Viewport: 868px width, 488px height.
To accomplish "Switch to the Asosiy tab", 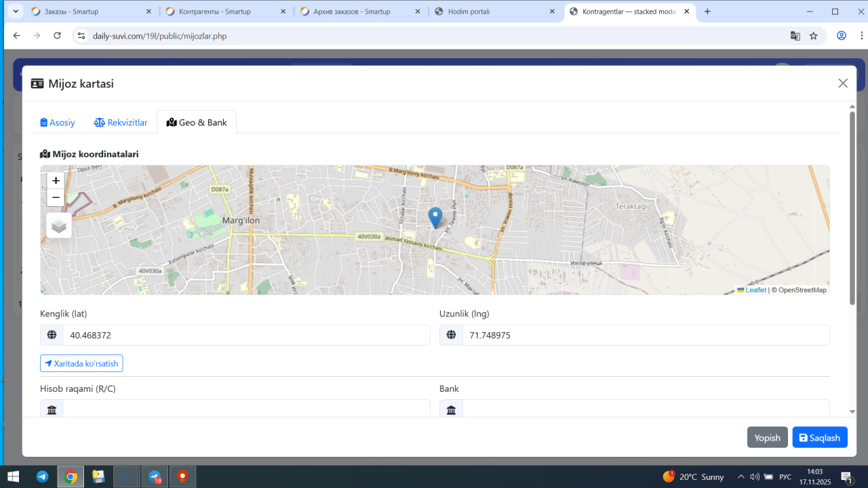I will point(58,123).
